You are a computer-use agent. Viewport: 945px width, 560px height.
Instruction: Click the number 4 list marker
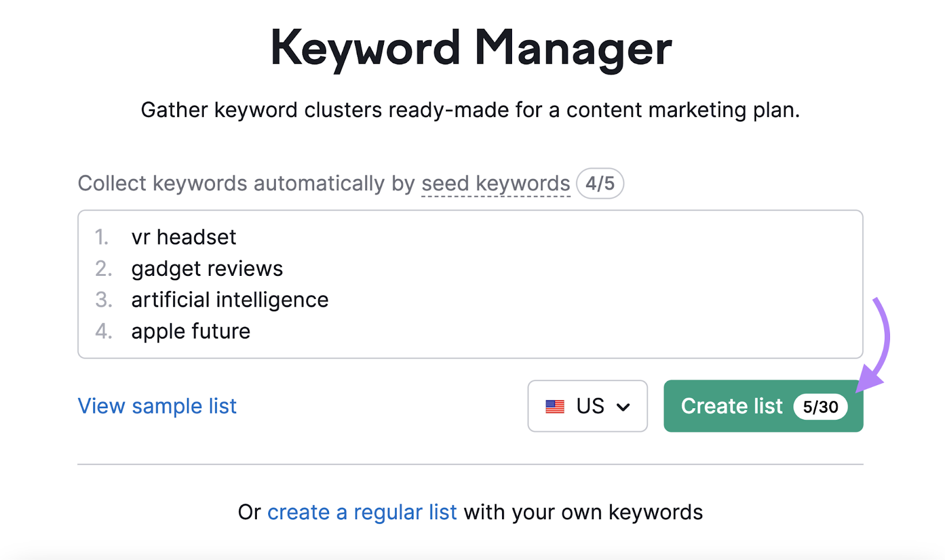[x=103, y=331]
